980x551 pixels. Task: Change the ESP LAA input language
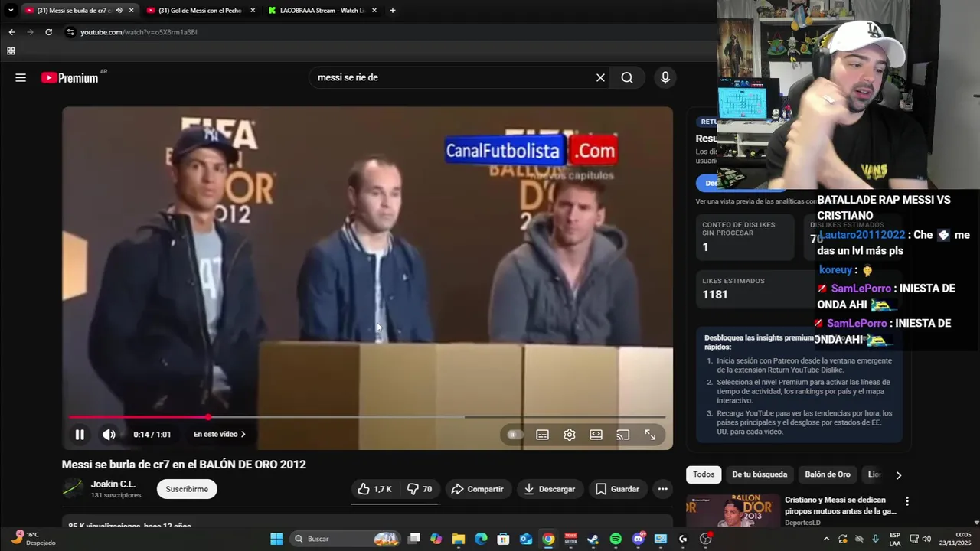click(895, 539)
